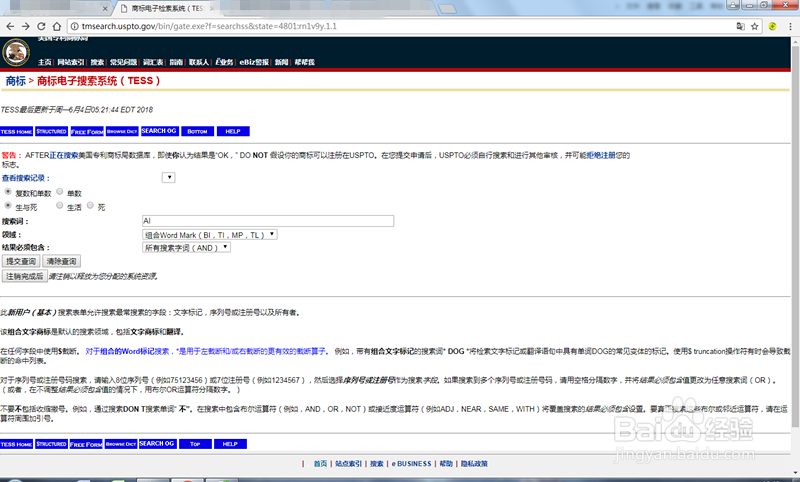Jump to Top using blue button
The image size is (800, 482).
coord(195,444)
